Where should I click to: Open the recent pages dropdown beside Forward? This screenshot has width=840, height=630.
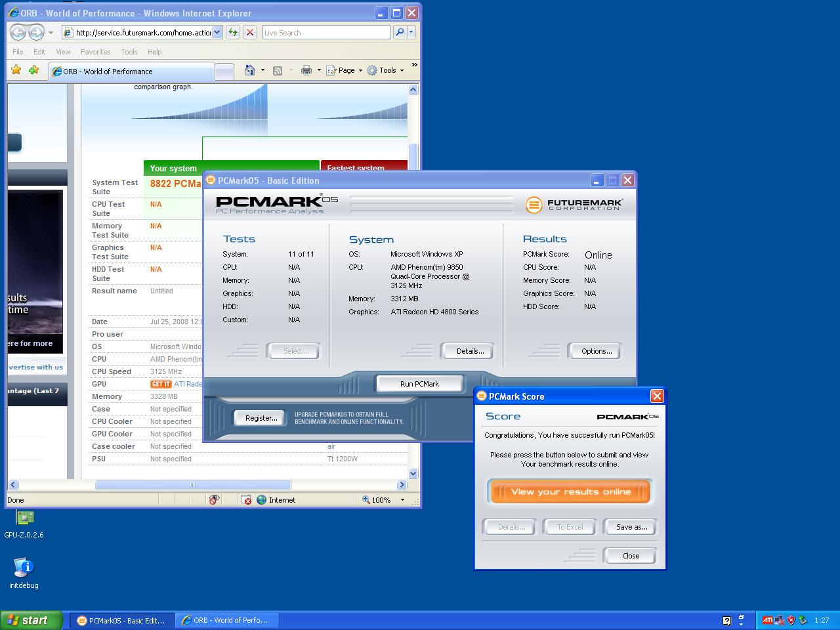pos(51,33)
